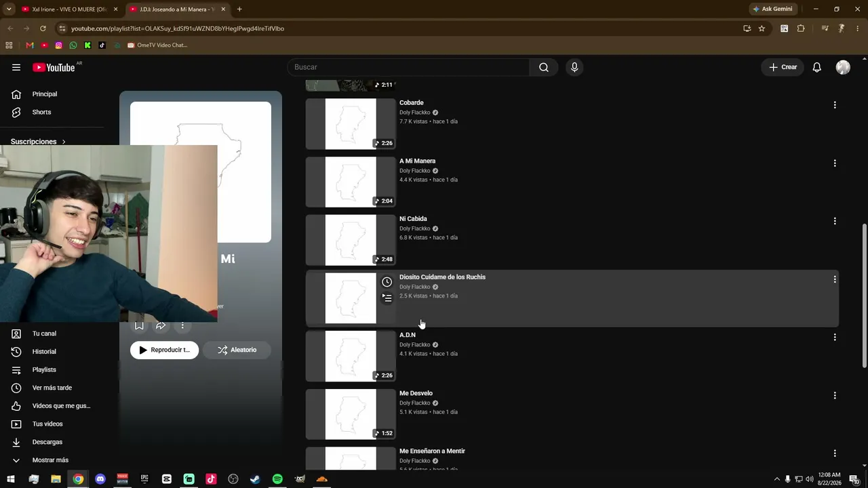The image size is (868, 488).
Task: Click the Reproducir todo button
Action: coord(164,350)
